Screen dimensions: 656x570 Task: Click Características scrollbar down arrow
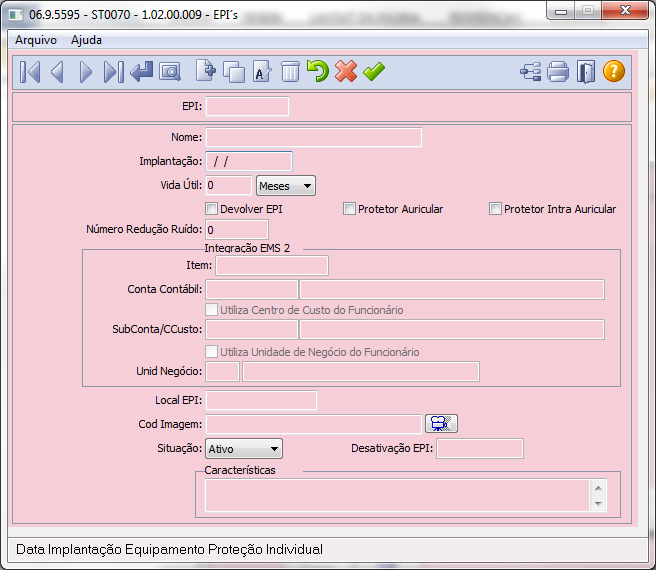(598, 503)
